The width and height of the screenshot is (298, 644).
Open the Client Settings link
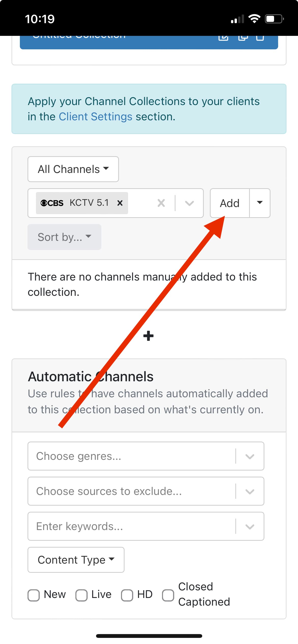click(96, 117)
